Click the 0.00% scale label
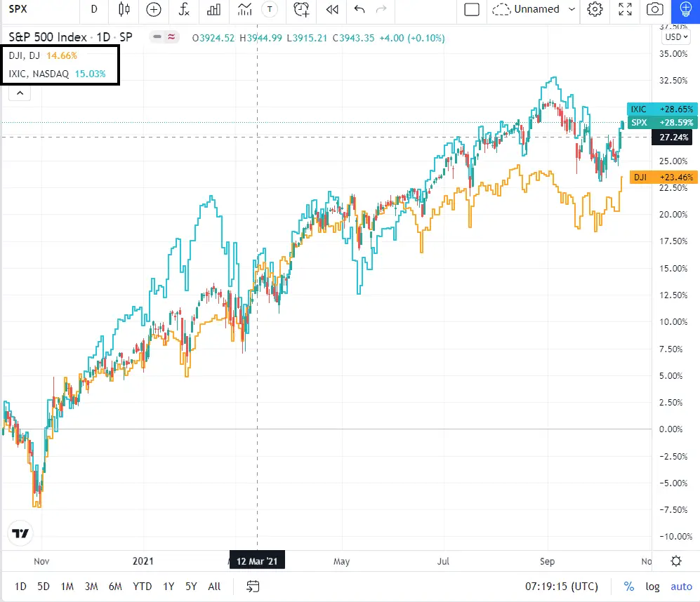Screen dimensions: 700x602 pyautogui.click(x=671, y=429)
